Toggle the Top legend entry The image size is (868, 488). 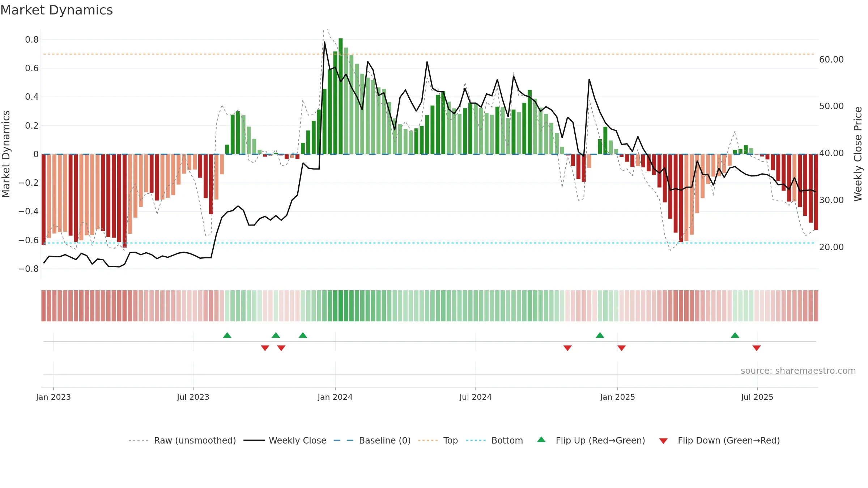pos(438,440)
